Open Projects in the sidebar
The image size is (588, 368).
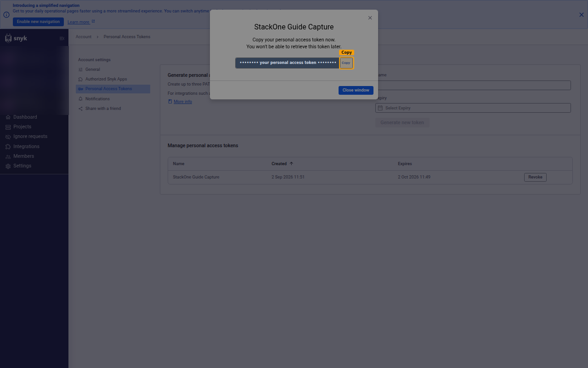point(22,126)
